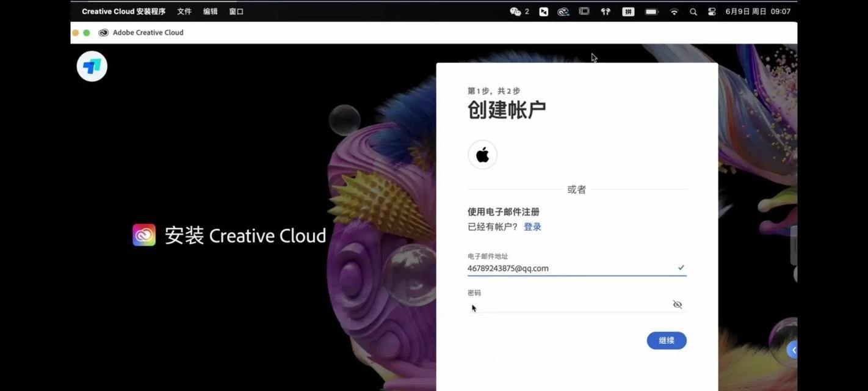Click the 密码 field label
The image size is (868, 391).
[x=474, y=293]
